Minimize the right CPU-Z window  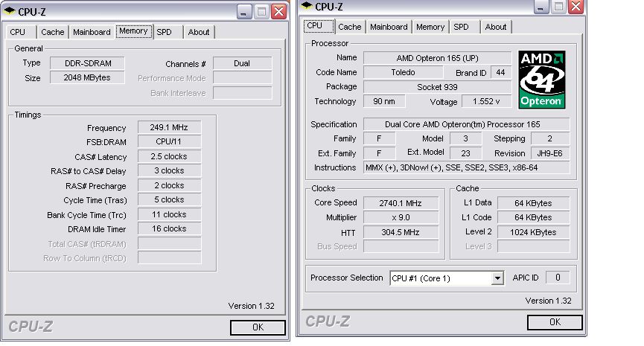541,6
